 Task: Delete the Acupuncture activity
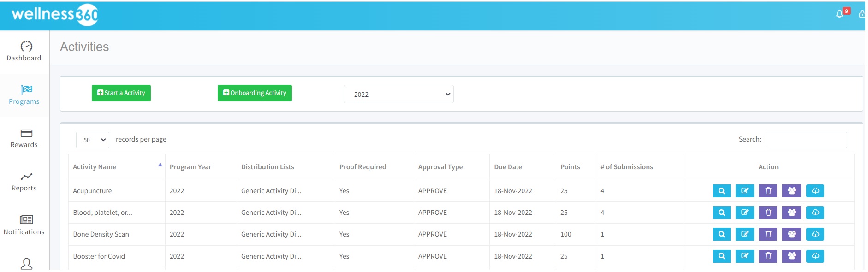click(x=768, y=191)
